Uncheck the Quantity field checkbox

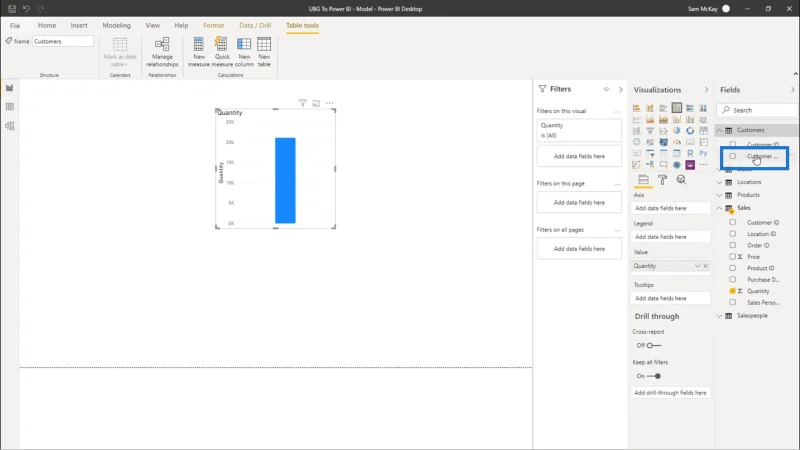point(733,291)
